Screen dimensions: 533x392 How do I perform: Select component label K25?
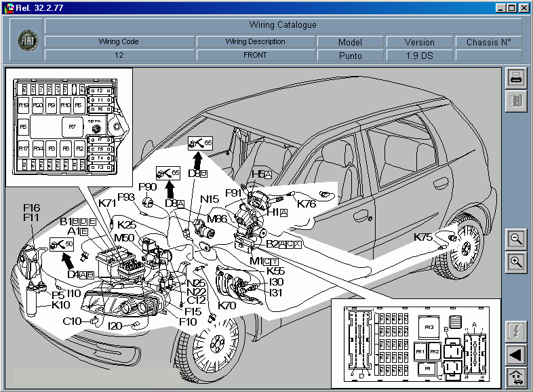click(x=127, y=224)
